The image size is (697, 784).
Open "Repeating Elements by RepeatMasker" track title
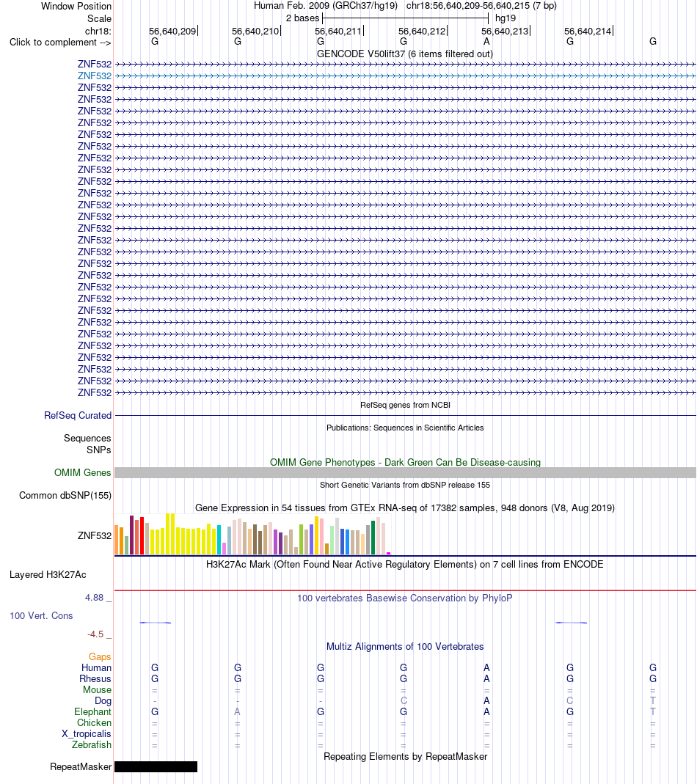point(405,757)
